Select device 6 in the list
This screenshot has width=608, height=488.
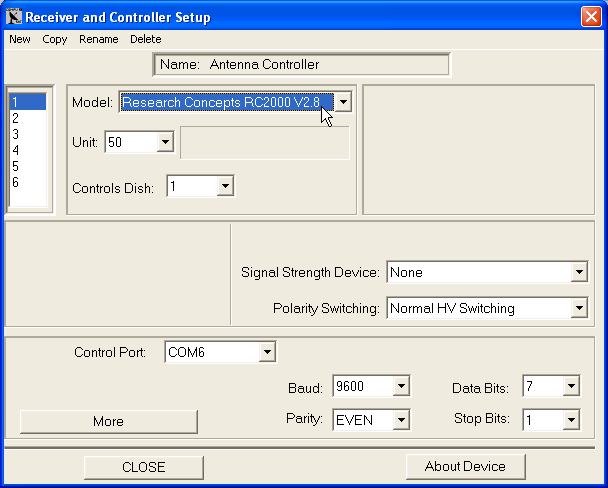pyautogui.click(x=28, y=182)
